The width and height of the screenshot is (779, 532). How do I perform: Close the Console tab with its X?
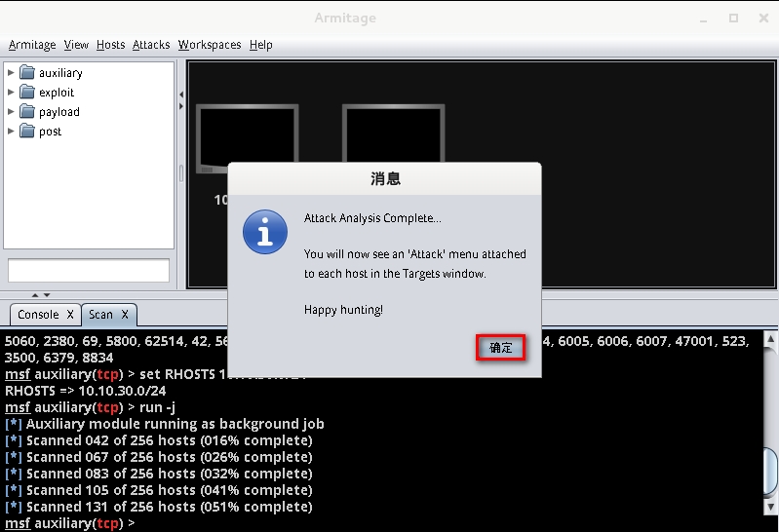point(70,315)
